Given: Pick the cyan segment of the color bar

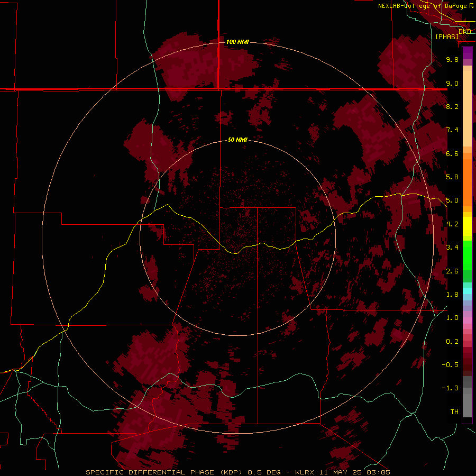Looking at the screenshot, I should click(x=467, y=291).
